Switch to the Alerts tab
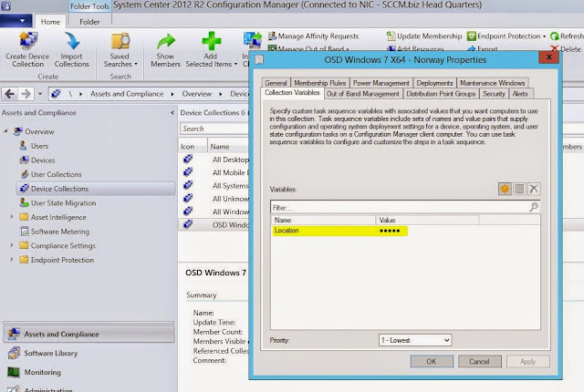The image size is (584, 392). 520,94
